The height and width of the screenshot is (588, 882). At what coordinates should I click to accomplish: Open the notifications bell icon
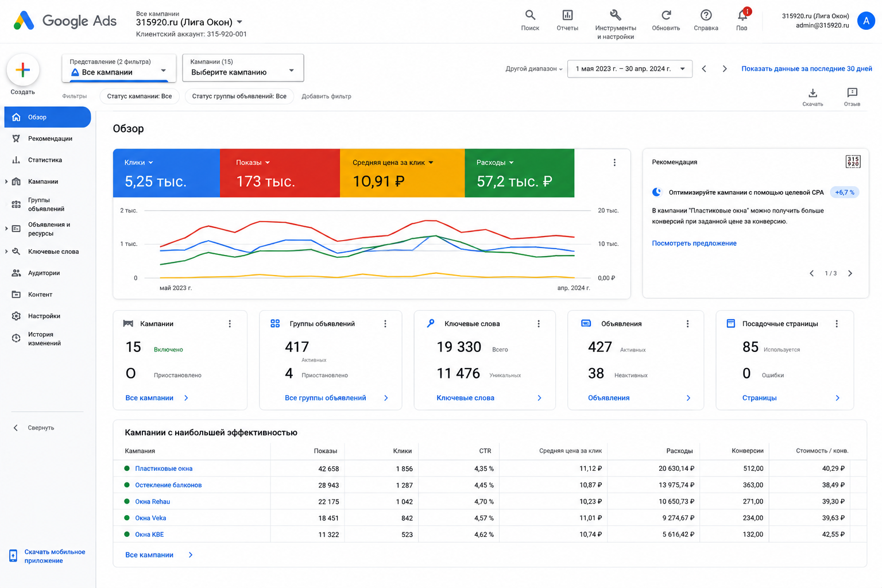click(x=742, y=15)
